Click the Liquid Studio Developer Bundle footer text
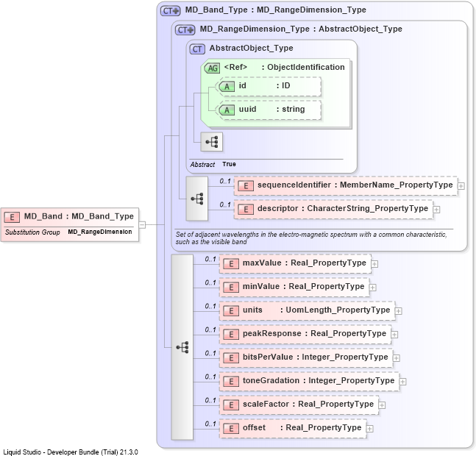Image resolution: width=476 pixels, height=456 pixels. [71, 452]
